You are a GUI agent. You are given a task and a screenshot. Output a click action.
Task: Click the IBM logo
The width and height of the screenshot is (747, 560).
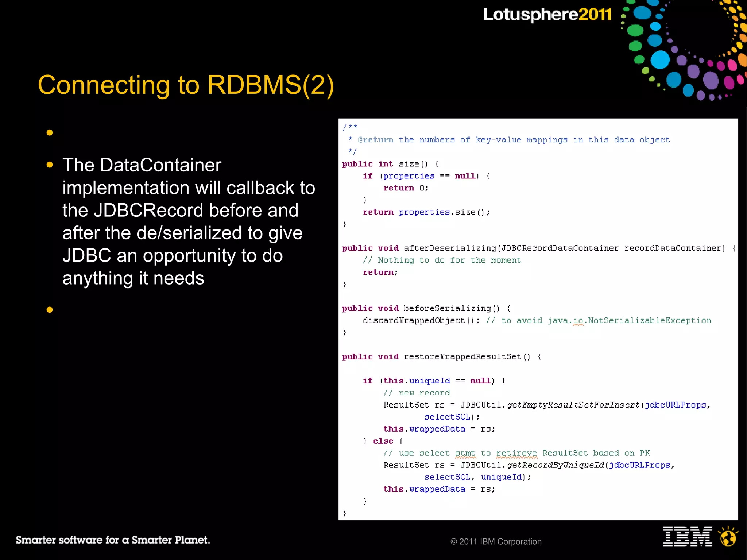point(688,536)
